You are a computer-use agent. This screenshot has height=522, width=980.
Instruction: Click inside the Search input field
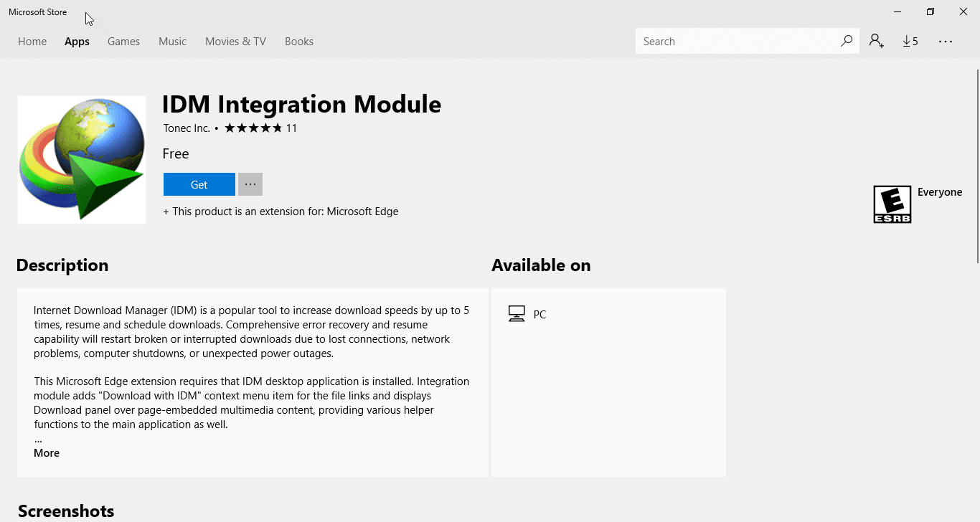point(732,41)
